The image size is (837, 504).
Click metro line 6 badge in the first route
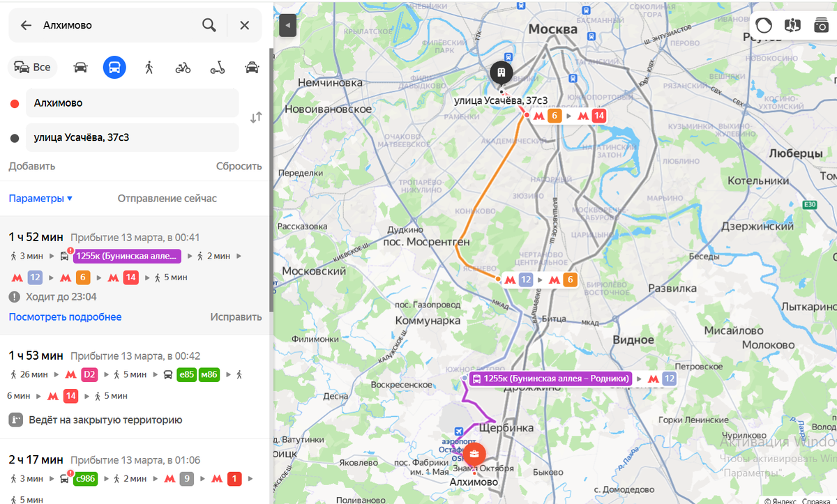pyautogui.click(x=84, y=277)
